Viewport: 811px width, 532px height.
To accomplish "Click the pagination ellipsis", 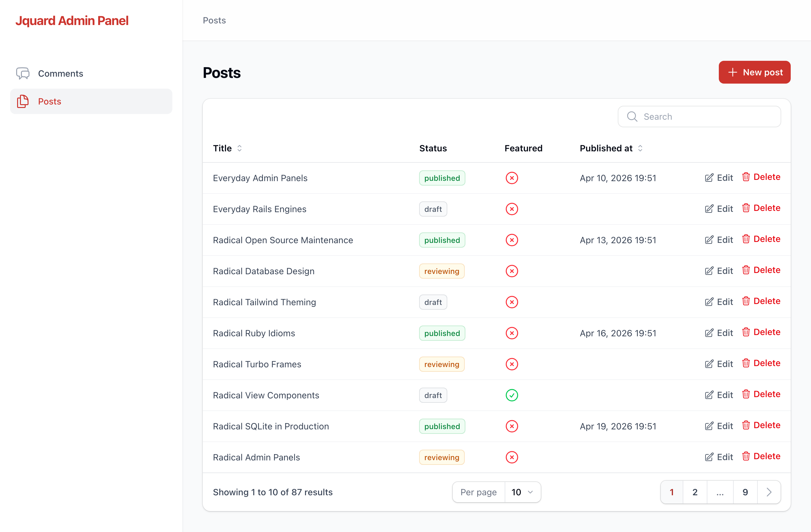I will [x=720, y=492].
